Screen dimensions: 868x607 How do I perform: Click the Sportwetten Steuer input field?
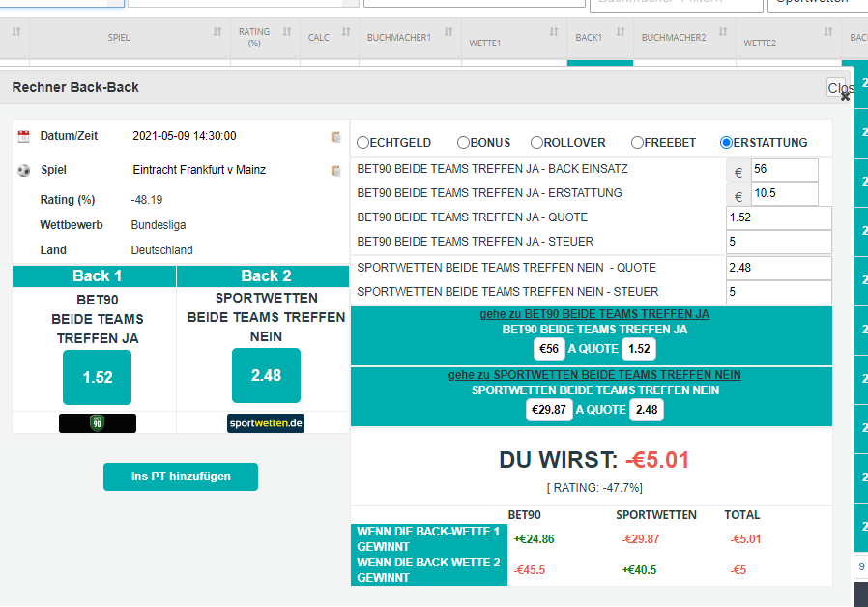[779, 292]
